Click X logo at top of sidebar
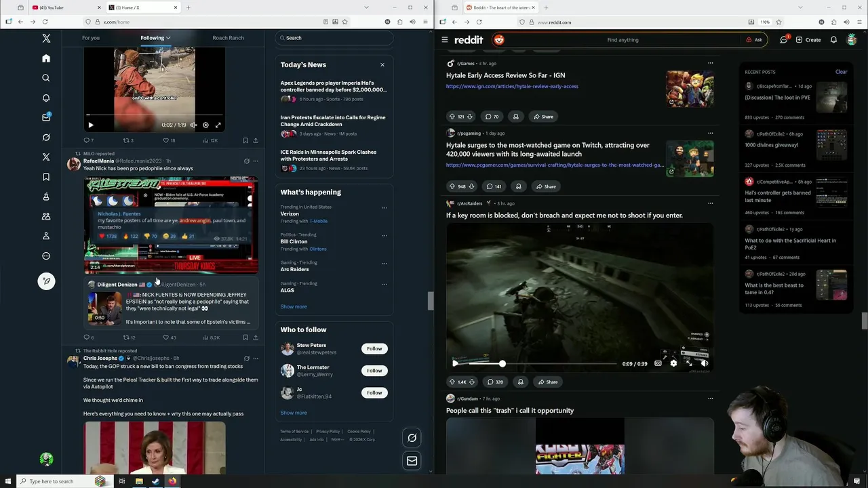Viewport: 868px width, 488px height. click(x=46, y=39)
